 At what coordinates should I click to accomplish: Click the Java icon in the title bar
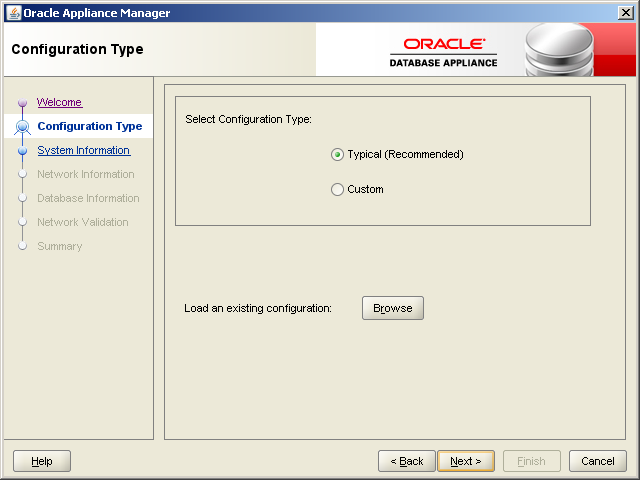point(14,13)
